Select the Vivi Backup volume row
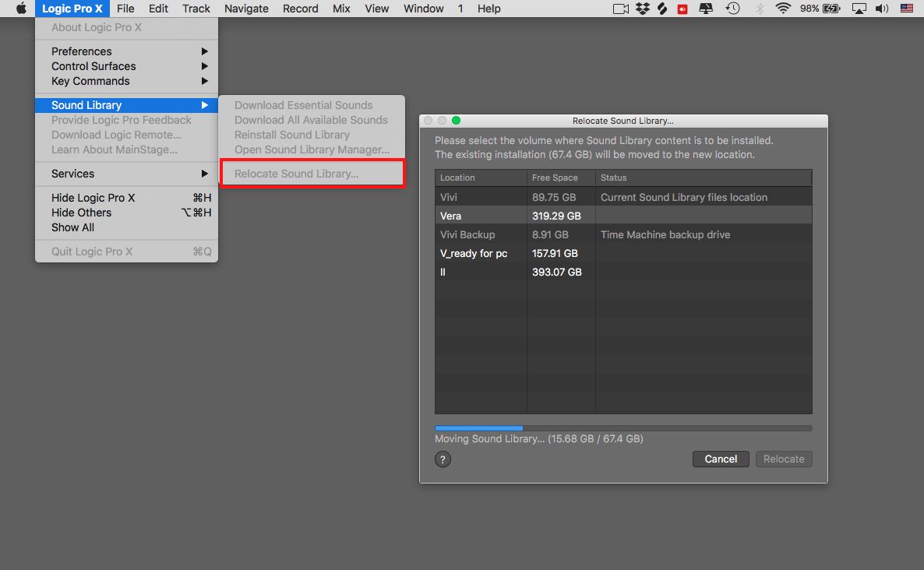The height and width of the screenshot is (570, 924). (623, 234)
